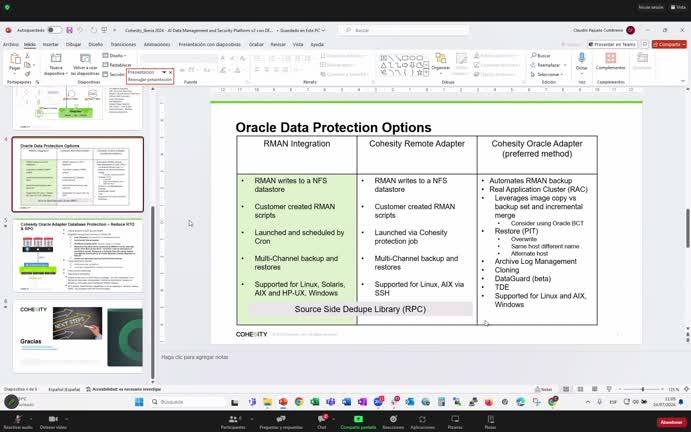The width and height of the screenshot is (691, 432).
Task: Click the Buscar find button in Edición
Action: point(542,56)
